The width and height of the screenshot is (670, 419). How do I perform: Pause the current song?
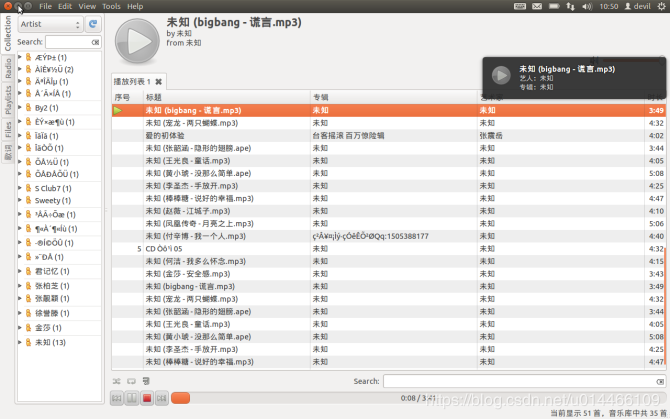point(132,398)
